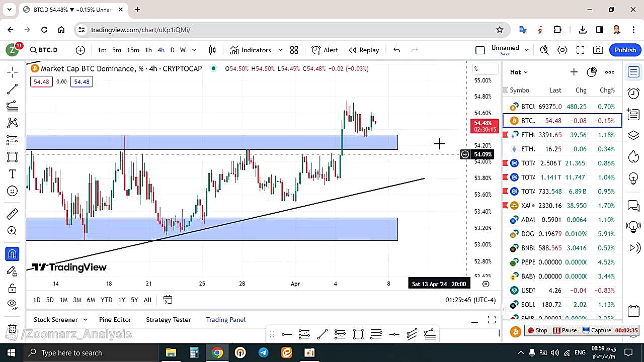This screenshot has width=644, height=362.
Task: Pause the screen recording
Action: point(565,330)
